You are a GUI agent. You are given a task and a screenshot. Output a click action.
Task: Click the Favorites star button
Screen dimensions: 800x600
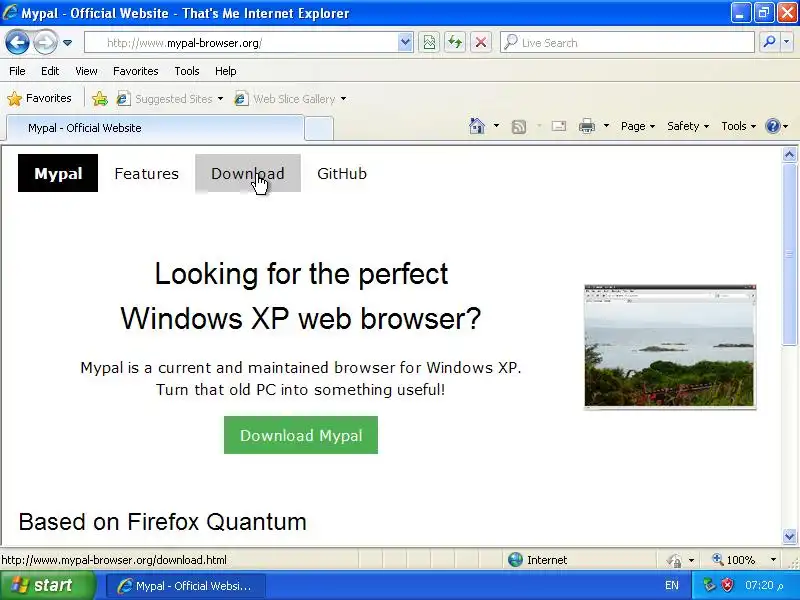[x=39, y=98]
